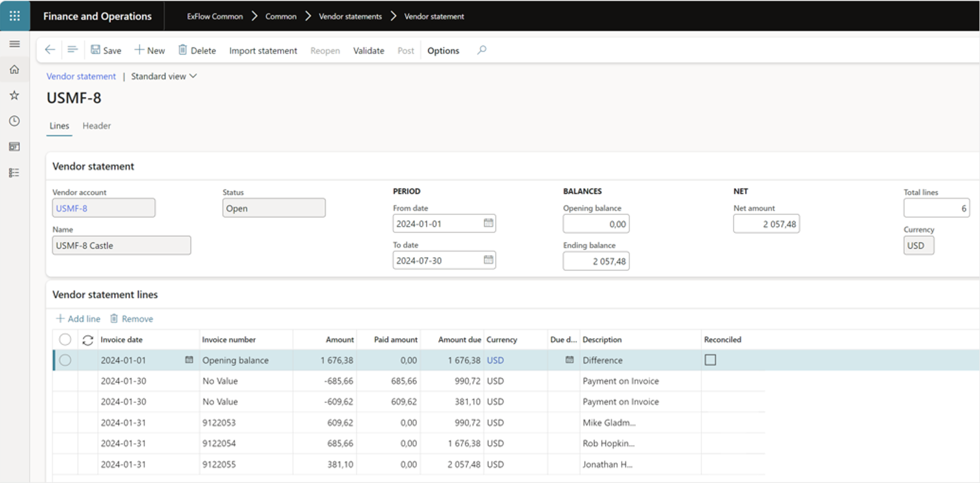Viewport: 980px width, 483px height.
Task: Open Recent clock icon in sidebar
Action: [x=14, y=121]
